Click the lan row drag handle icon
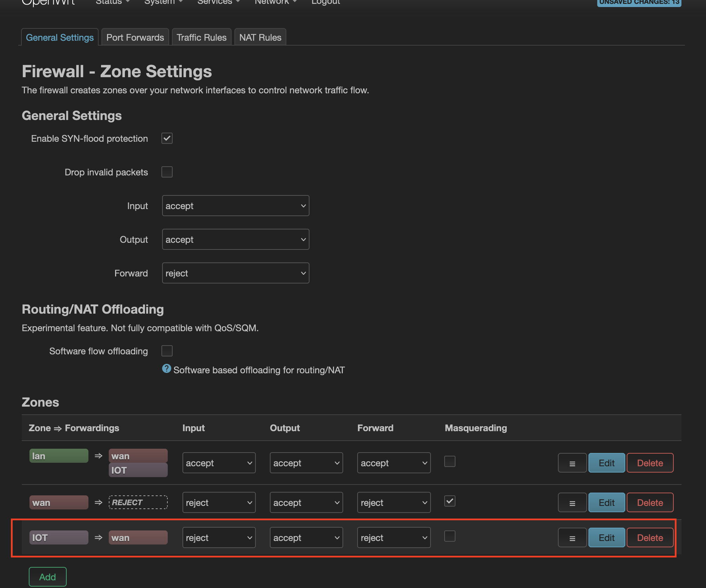Image resolution: width=706 pixels, height=588 pixels. pos(572,463)
